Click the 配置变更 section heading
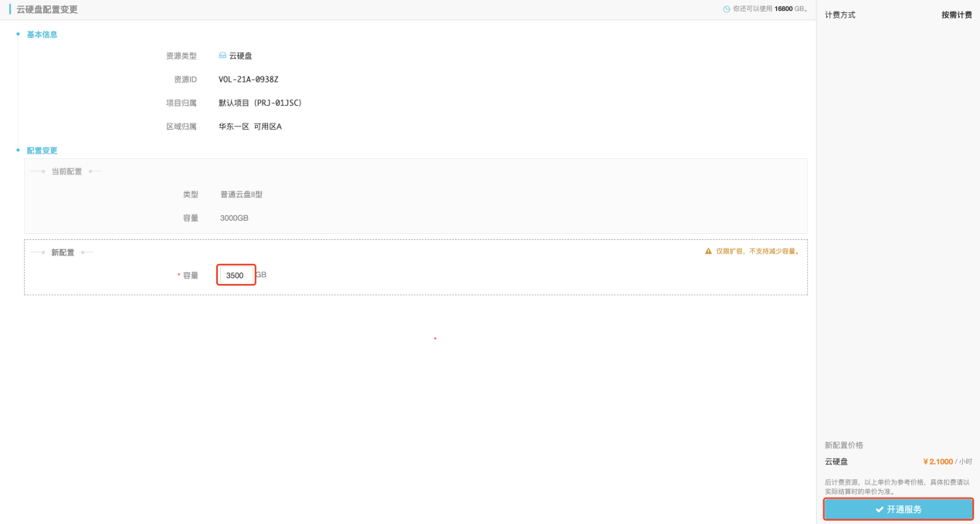Screen dimensions: 980x524 [42, 150]
